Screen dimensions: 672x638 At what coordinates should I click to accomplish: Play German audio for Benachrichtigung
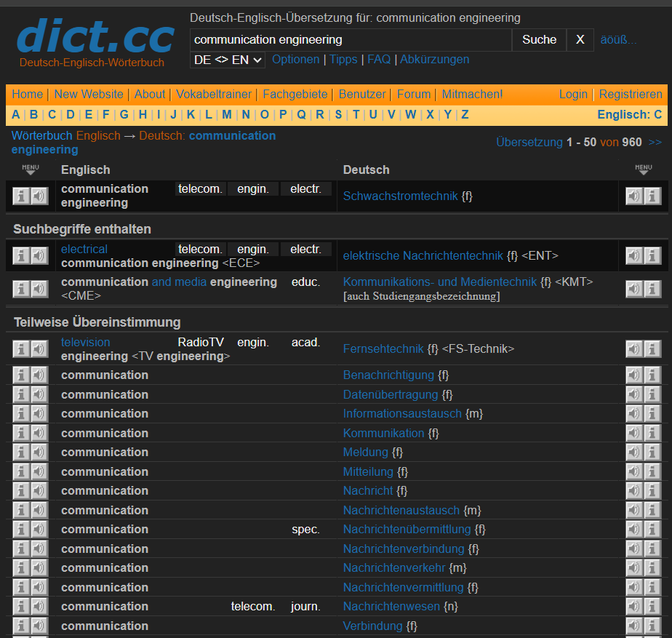pyautogui.click(x=634, y=375)
